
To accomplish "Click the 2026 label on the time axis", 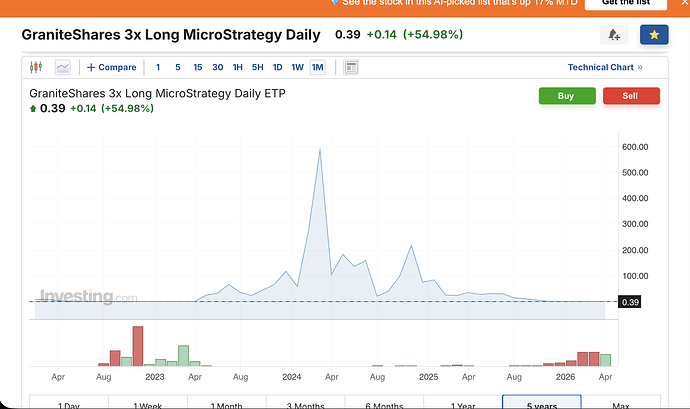I will tap(565, 377).
